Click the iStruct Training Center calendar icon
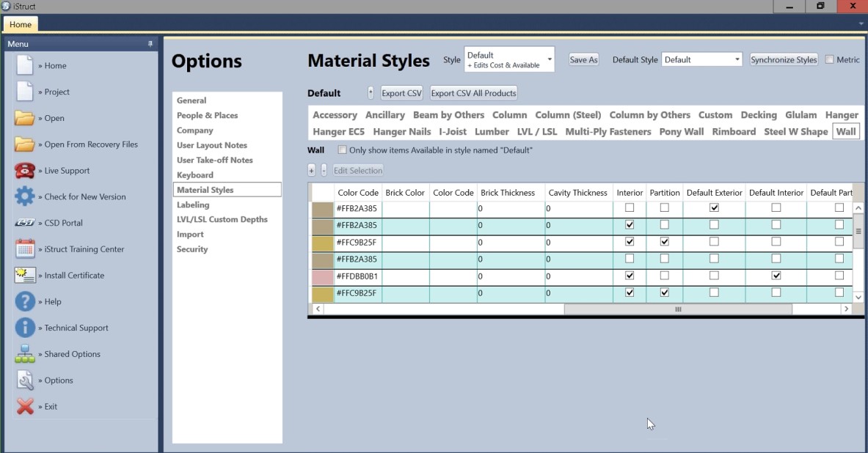The image size is (868, 453). click(x=25, y=249)
